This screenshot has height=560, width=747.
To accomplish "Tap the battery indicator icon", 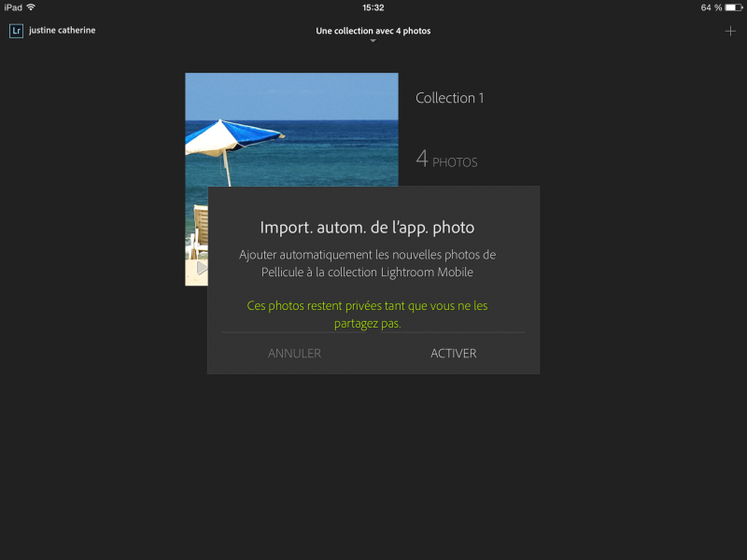I will 734,7.
